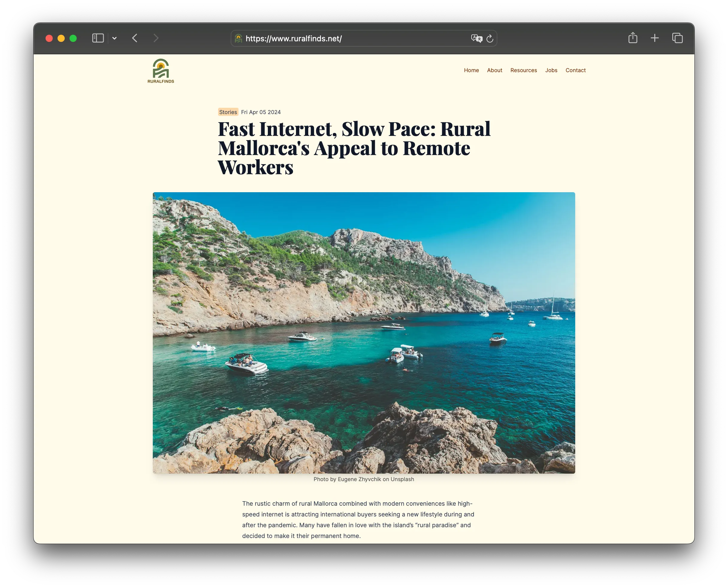Click the Mallorca cove article photo

coord(364,332)
